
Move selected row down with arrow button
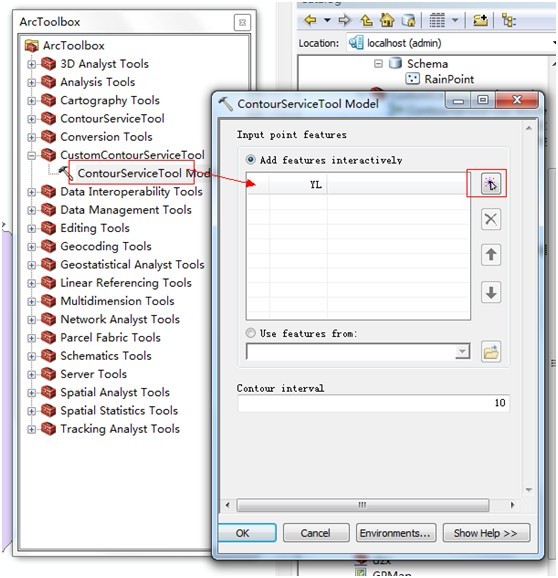[491, 292]
